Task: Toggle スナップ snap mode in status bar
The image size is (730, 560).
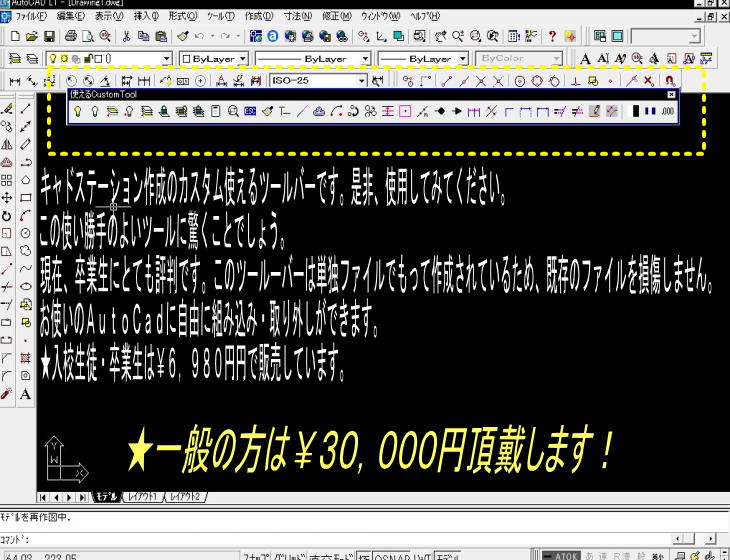Action: [x=256, y=557]
